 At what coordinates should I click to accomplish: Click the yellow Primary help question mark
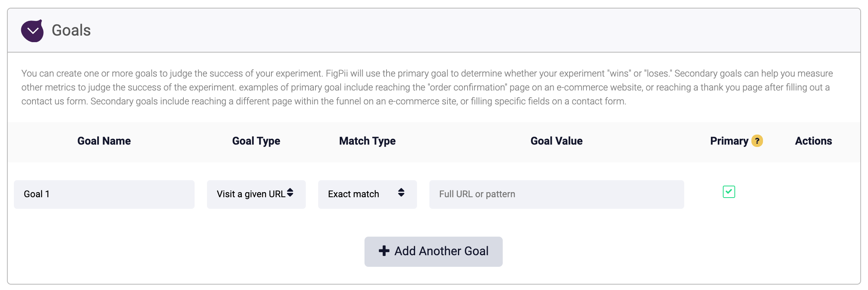click(757, 141)
